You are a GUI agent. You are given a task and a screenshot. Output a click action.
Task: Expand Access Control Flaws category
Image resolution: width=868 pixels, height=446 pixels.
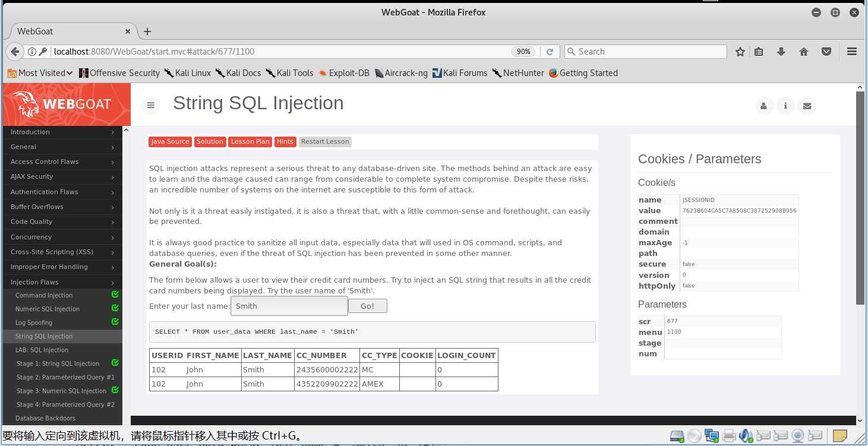pyautogui.click(x=62, y=162)
